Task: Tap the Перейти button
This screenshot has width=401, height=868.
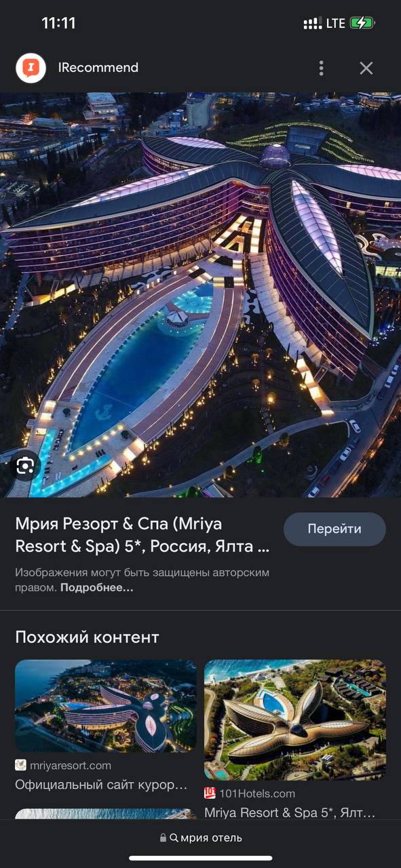Action: (335, 529)
